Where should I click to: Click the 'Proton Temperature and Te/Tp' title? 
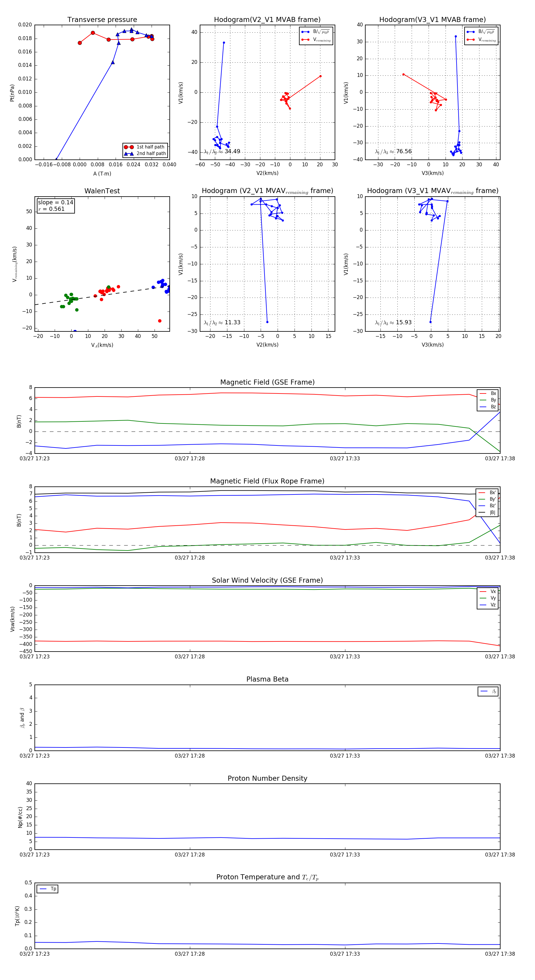pyautogui.click(x=267, y=877)
